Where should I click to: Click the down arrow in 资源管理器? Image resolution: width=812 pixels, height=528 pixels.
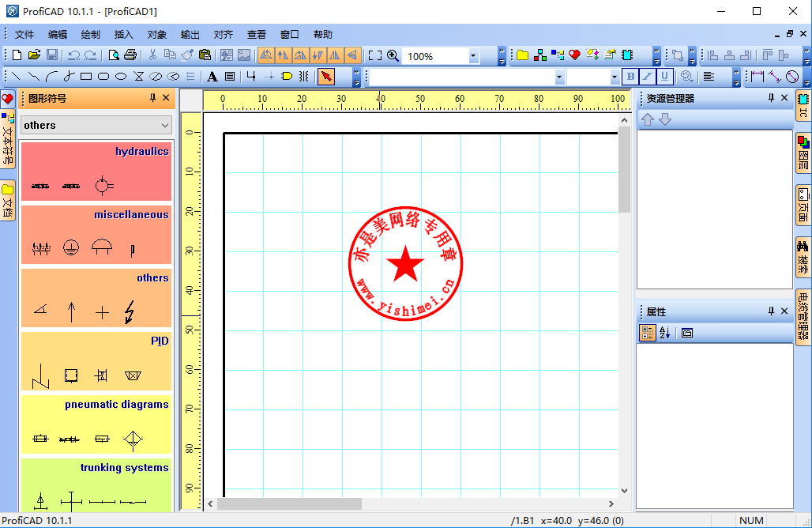pyautogui.click(x=665, y=119)
